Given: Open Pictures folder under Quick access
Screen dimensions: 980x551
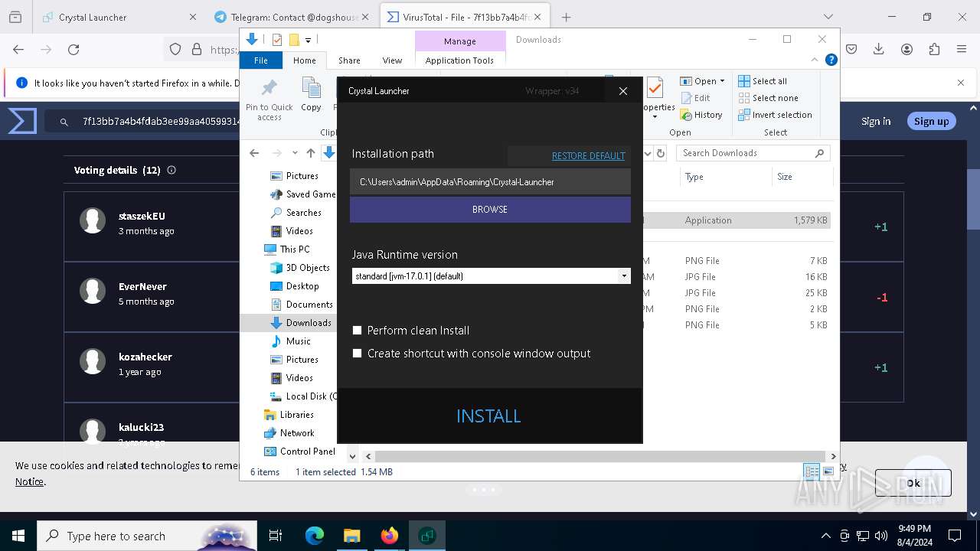Looking at the screenshot, I should pyautogui.click(x=294, y=176).
